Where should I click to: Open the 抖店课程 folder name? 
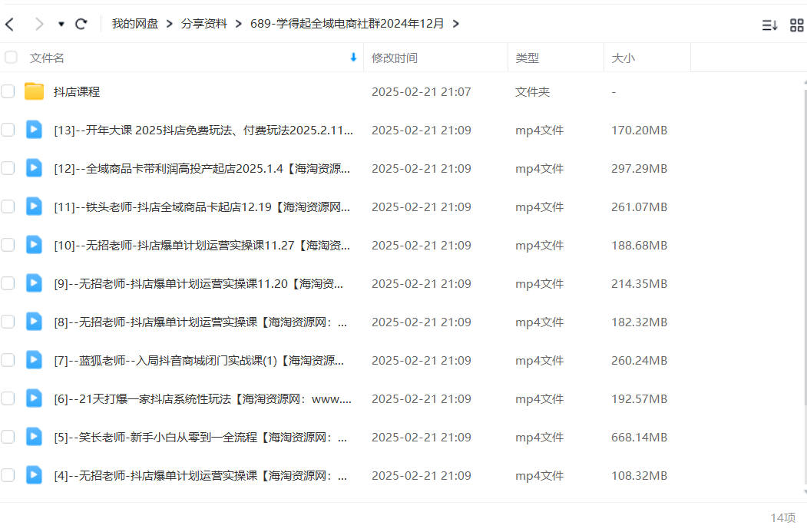tap(77, 91)
